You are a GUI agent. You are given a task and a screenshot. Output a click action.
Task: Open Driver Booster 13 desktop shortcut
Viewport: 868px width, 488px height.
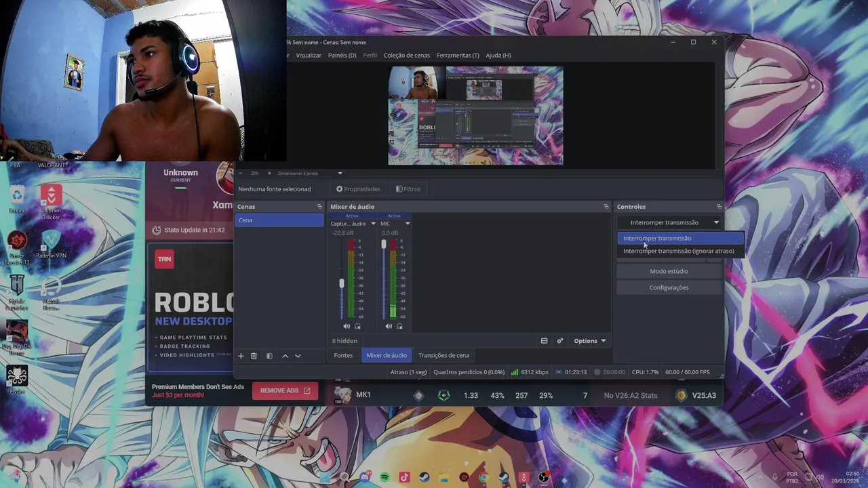click(17, 248)
